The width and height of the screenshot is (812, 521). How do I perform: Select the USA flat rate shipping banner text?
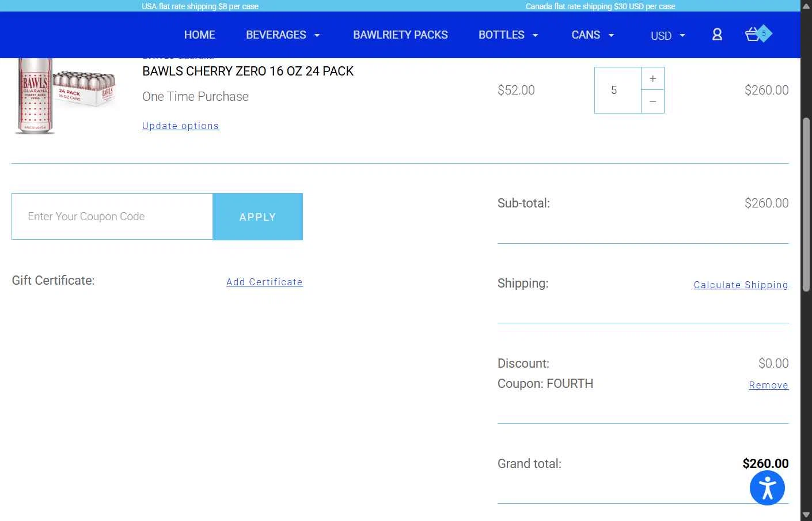coord(200,6)
